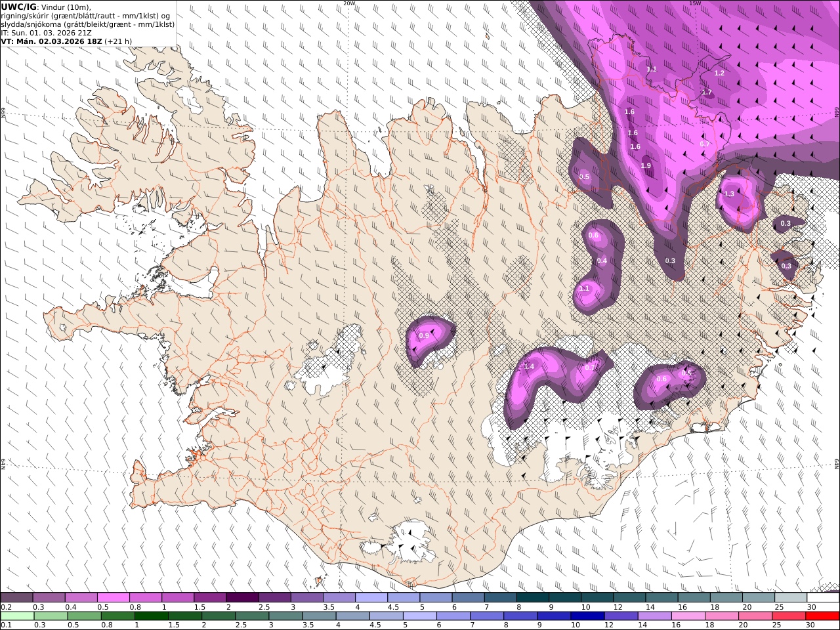840x630 pixels.
Task: Click the UWC/IG title text
Action: tap(18, 7)
